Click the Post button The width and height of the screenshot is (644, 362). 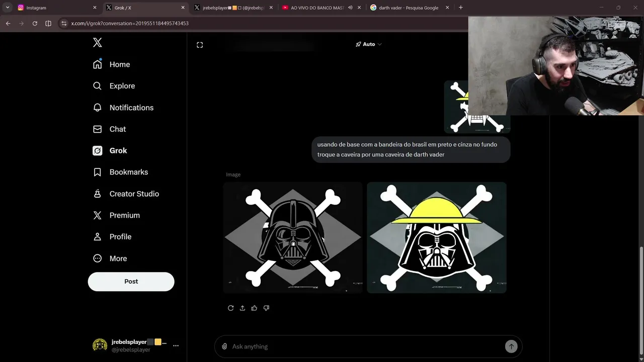pyautogui.click(x=131, y=282)
